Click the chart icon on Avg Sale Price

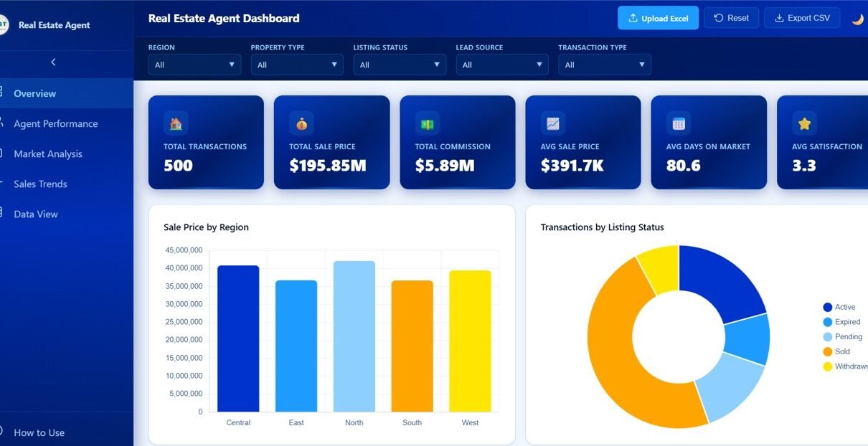(x=553, y=123)
